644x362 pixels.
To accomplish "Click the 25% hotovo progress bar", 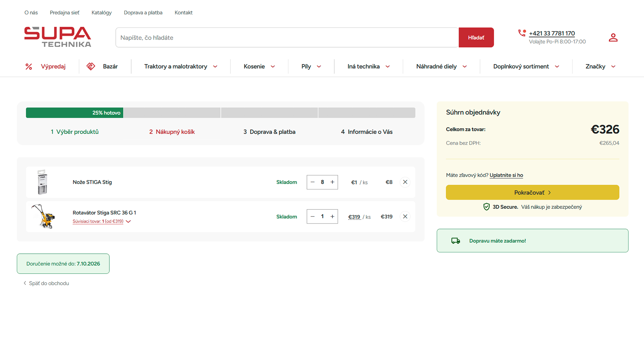I will tap(74, 113).
